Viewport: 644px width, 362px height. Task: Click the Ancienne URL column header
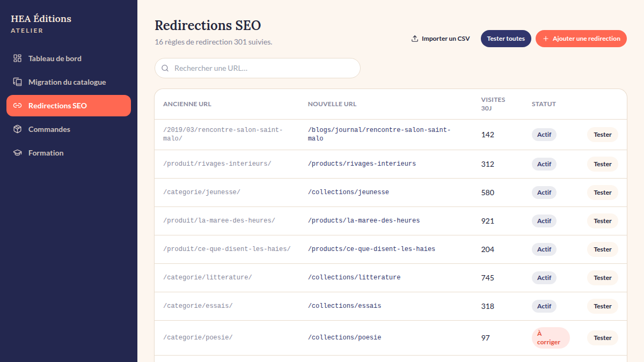187,104
